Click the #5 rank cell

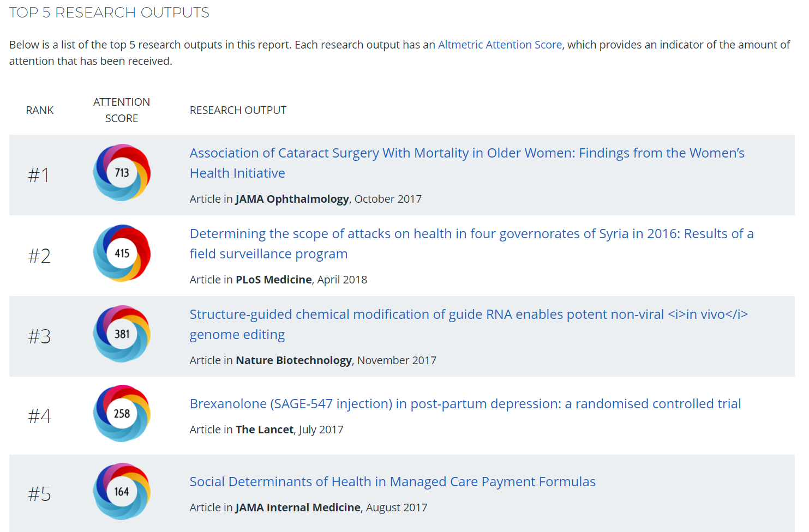[39, 494]
